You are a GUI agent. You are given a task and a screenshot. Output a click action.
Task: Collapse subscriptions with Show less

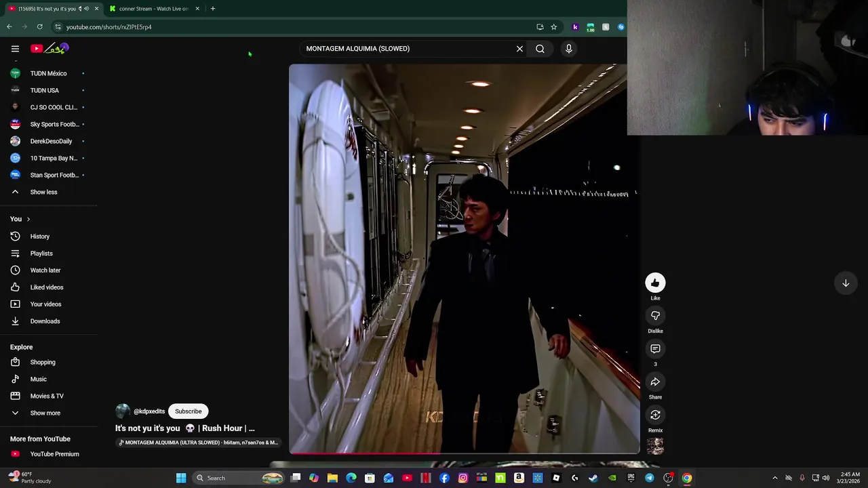(x=43, y=192)
